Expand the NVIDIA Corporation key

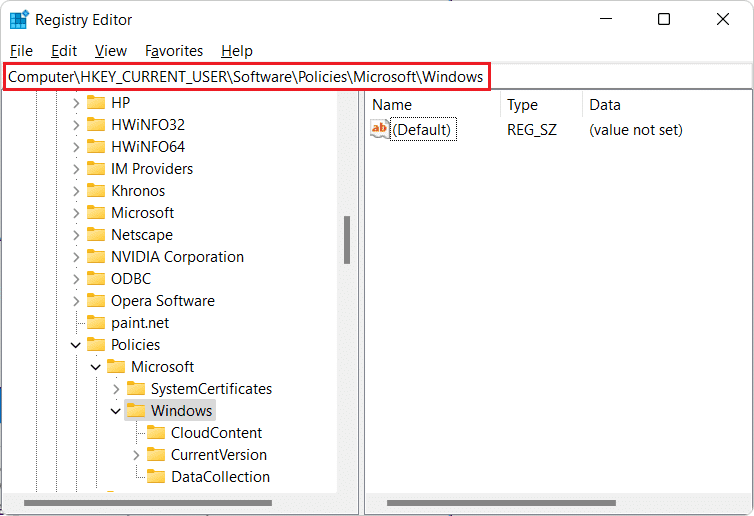76,257
